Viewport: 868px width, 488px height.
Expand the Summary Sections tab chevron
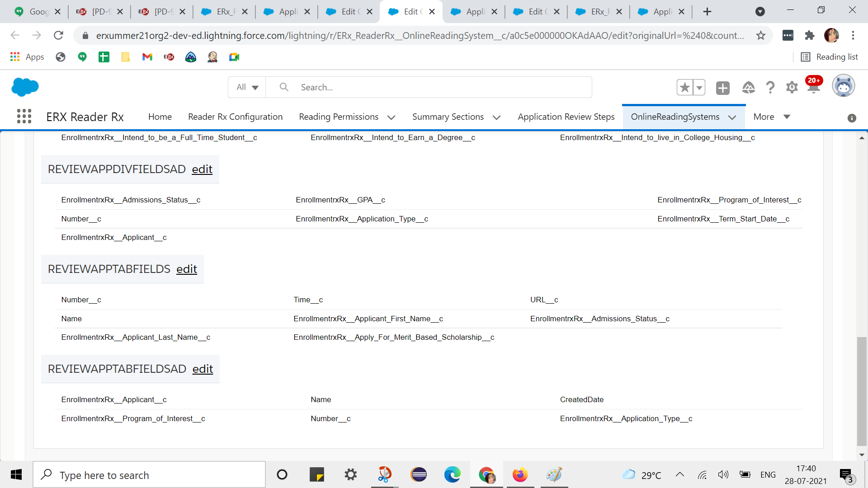click(x=496, y=117)
